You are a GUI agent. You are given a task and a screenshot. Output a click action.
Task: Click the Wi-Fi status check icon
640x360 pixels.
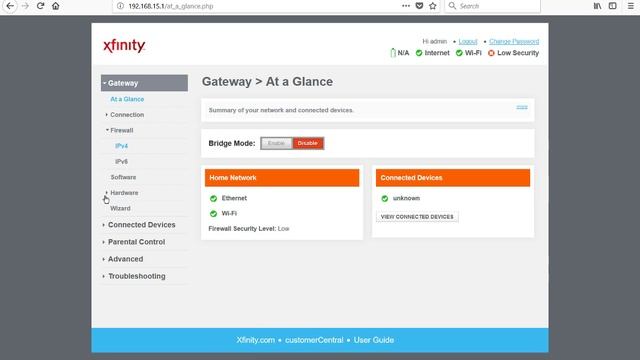(459, 53)
